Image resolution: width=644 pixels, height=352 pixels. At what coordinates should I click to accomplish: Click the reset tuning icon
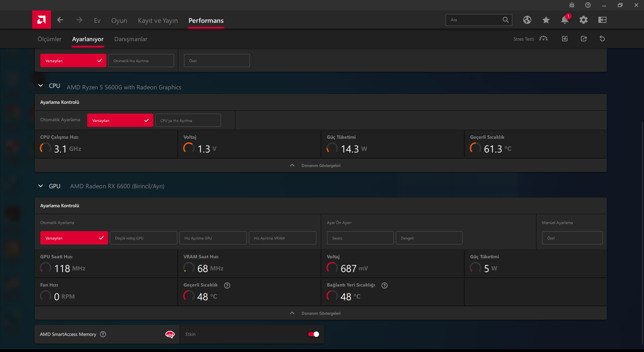tap(602, 39)
